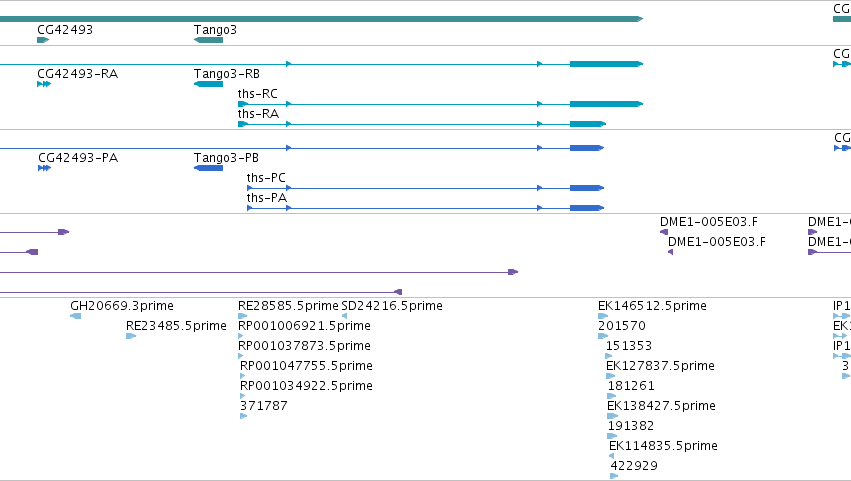This screenshot has width=851, height=481.
Task: Click the GH20669.3prime EST marker
Action: click(x=75, y=317)
